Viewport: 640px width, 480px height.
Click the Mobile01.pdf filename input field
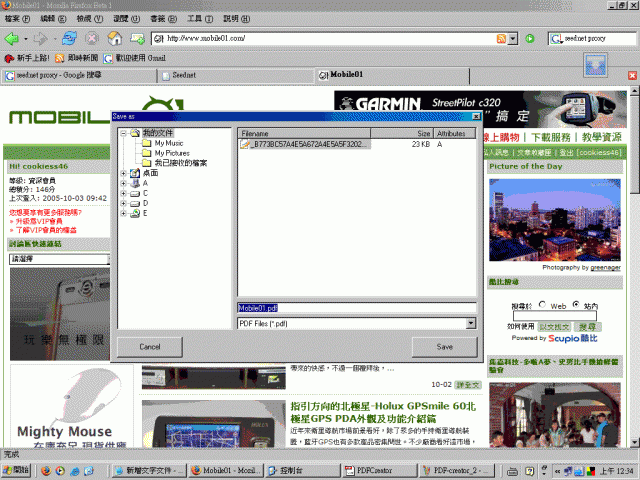[x=357, y=308]
